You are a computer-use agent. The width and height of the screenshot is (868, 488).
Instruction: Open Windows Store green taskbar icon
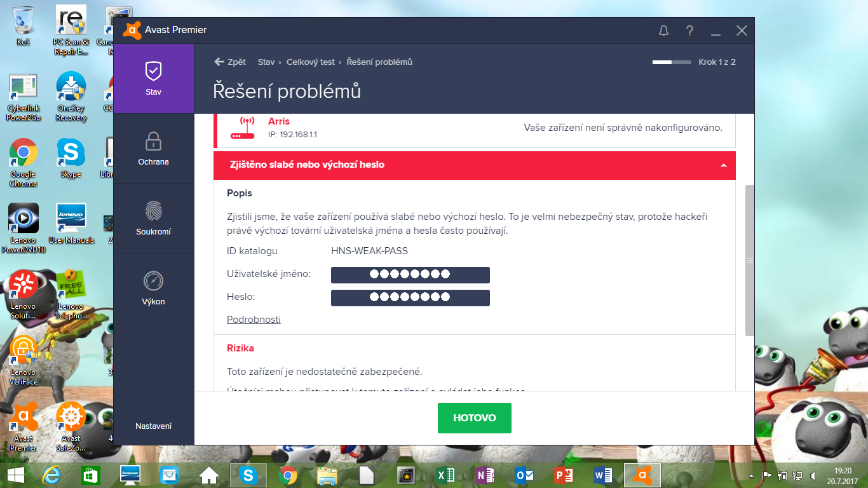point(91,475)
